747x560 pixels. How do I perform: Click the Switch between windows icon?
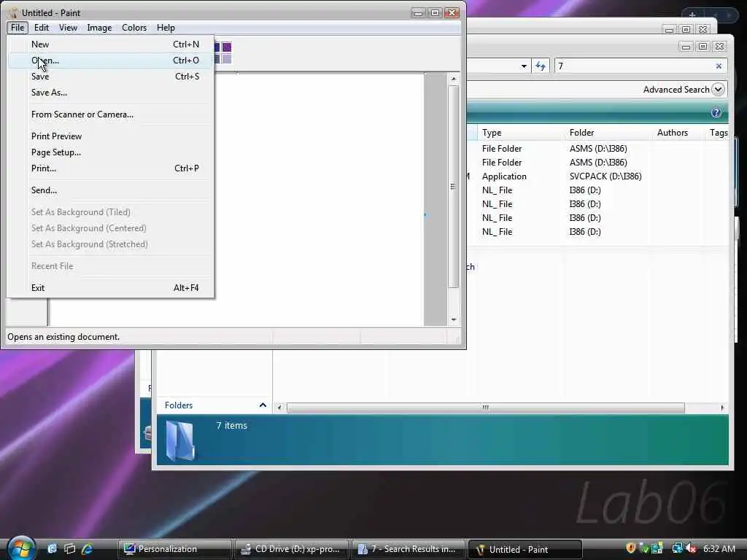(69, 549)
